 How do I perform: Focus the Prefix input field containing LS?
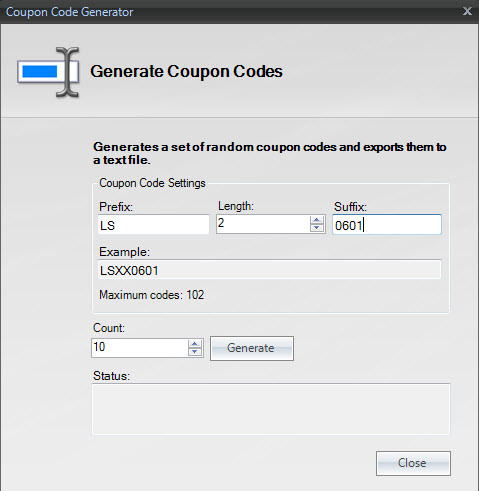[x=153, y=225]
